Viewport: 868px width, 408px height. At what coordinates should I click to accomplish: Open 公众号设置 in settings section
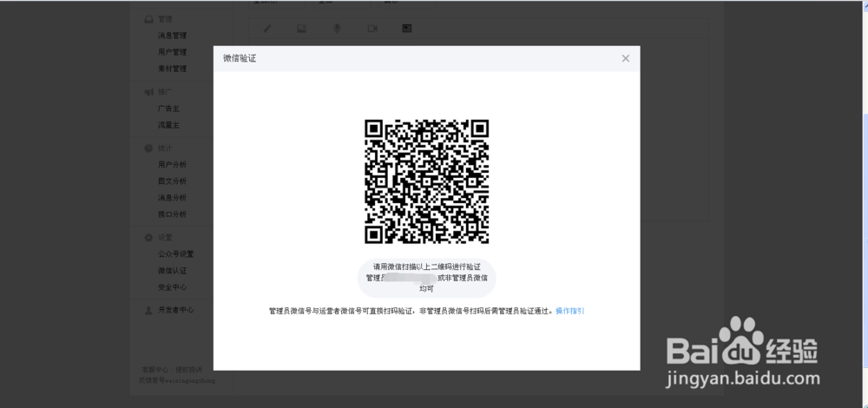click(x=176, y=254)
